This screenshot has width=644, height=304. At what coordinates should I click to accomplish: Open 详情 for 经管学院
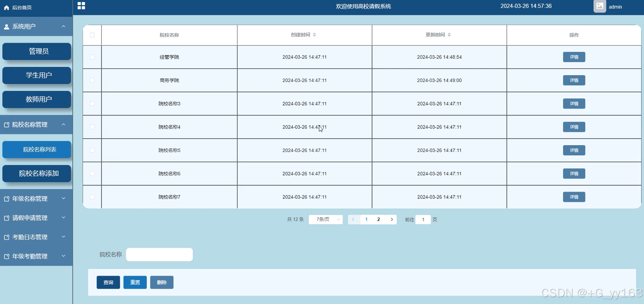pyautogui.click(x=574, y=57)
